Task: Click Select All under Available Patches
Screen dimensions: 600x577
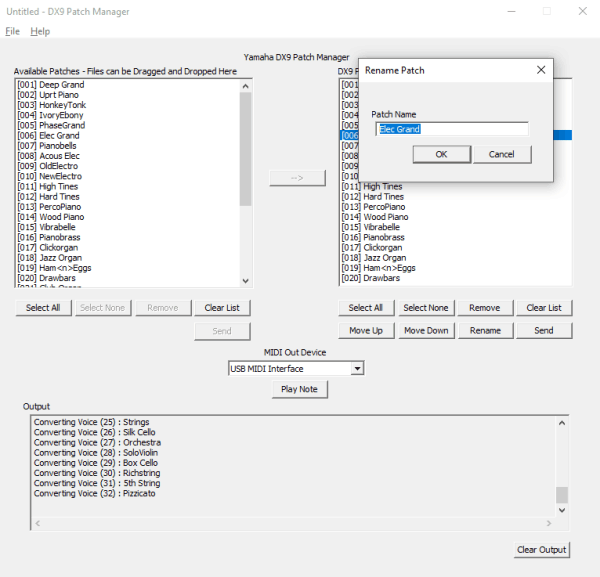Action: (x=43, y=308)
